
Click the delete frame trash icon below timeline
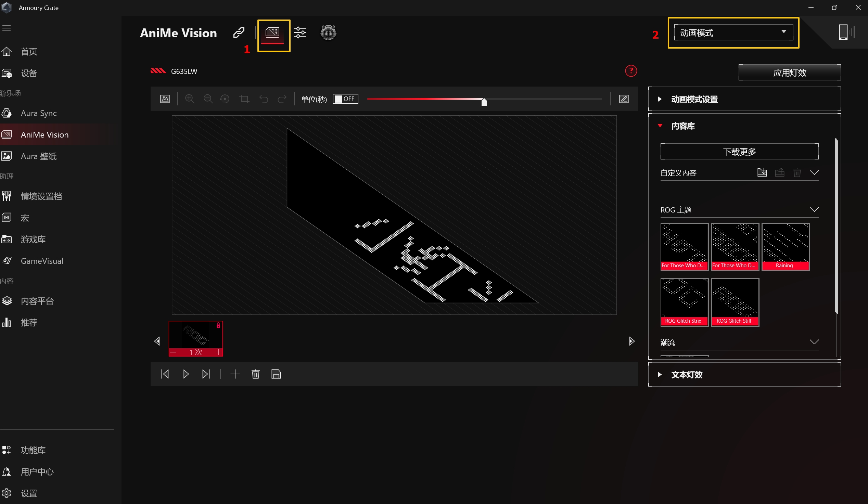click(x=256, y=374)
